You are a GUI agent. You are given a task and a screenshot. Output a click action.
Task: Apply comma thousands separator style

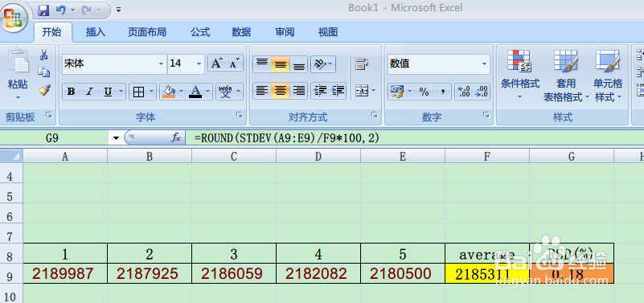click(443, 92)
